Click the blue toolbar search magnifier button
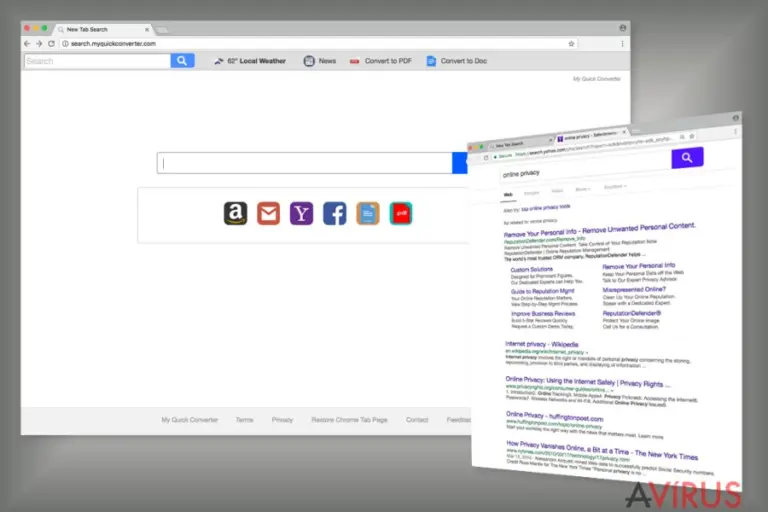 click(x=182, y=61)
